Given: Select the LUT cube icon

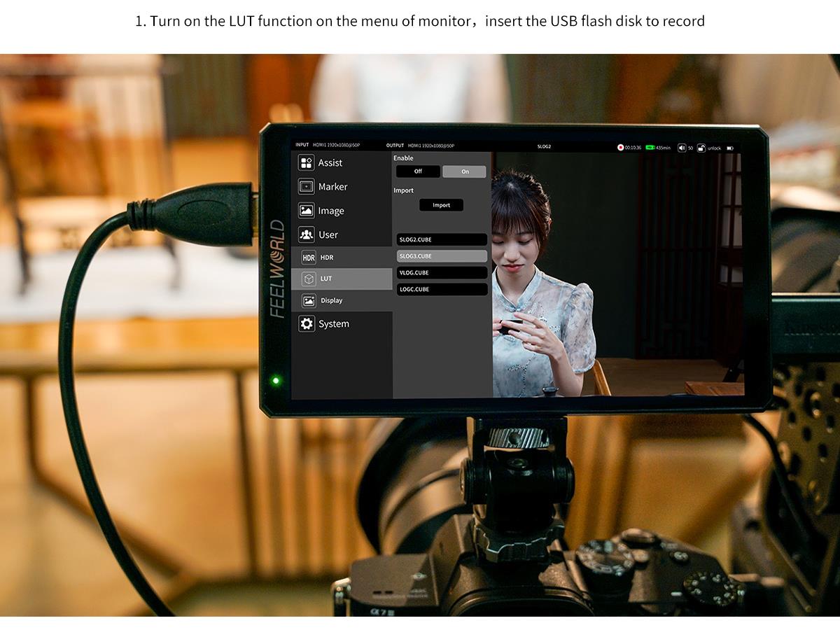Looking at the screenshot, I should (x=309, y=279).
